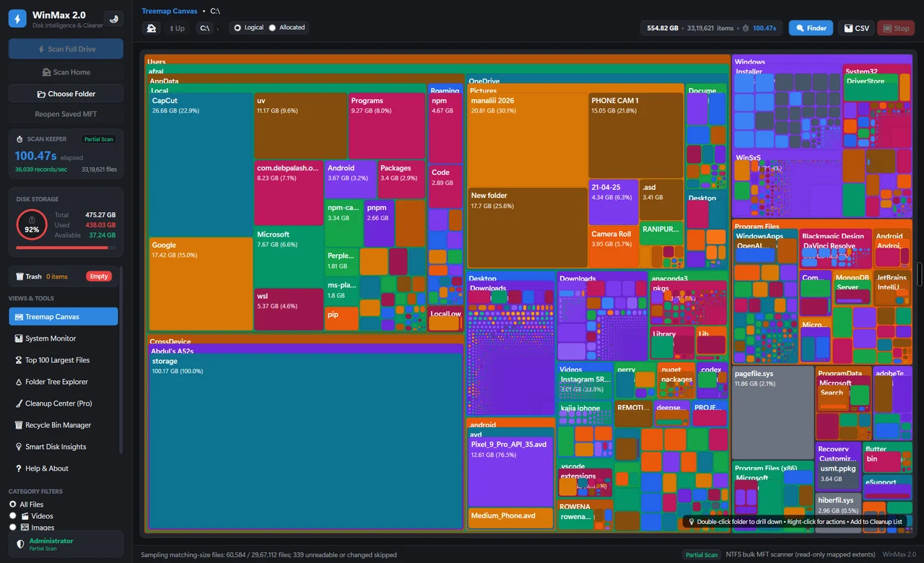Click the Scan Full Drive button
Image resolution: width=924 pixels, height=563 pixels.
click(66, 49)
